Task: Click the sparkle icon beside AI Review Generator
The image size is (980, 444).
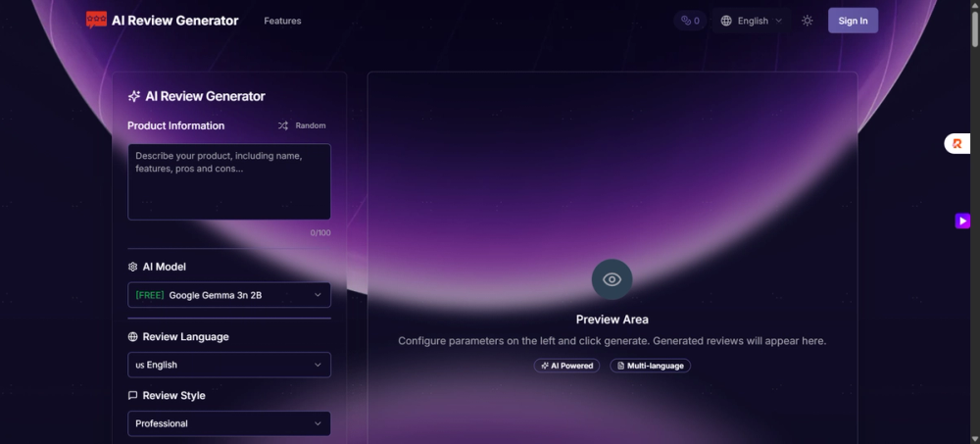Action: pos(133,96)
